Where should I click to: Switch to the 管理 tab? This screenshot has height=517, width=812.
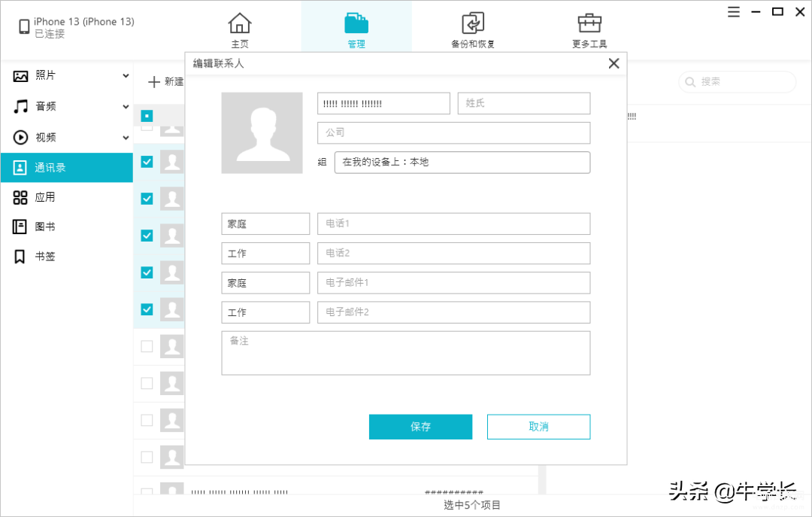click(356, 30)
